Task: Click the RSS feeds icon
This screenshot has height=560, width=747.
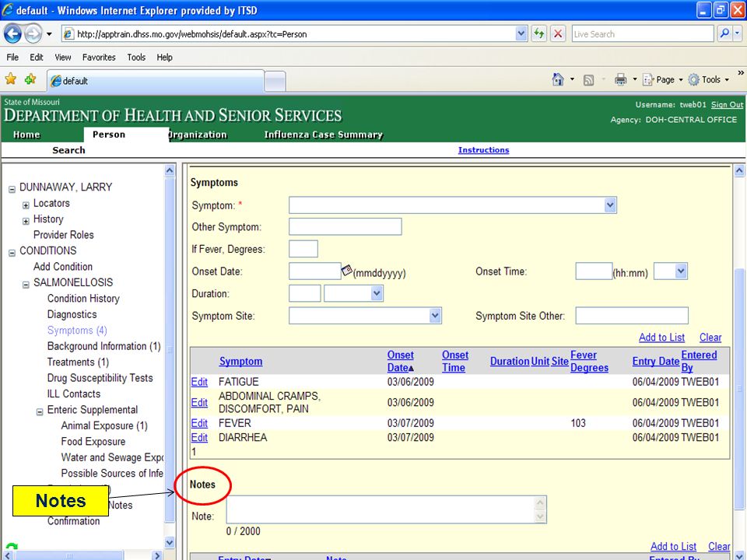Action: 589,80
